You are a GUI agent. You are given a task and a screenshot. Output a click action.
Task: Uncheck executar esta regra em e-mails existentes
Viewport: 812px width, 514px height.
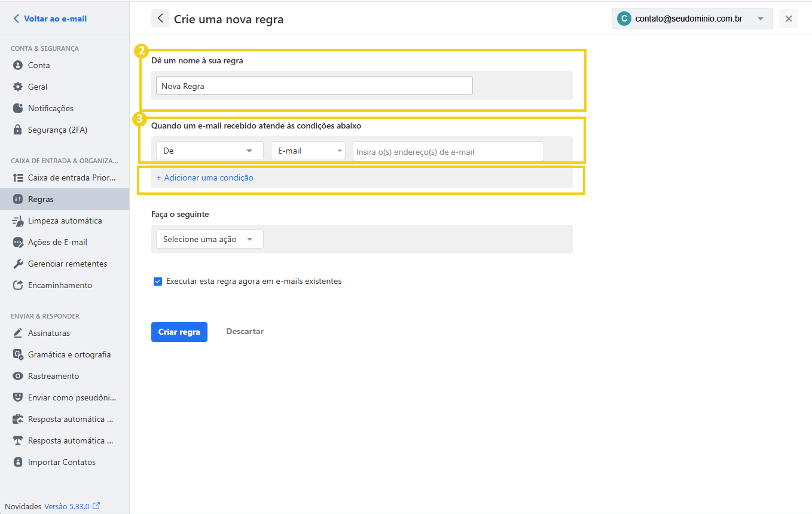coord(157,281)
